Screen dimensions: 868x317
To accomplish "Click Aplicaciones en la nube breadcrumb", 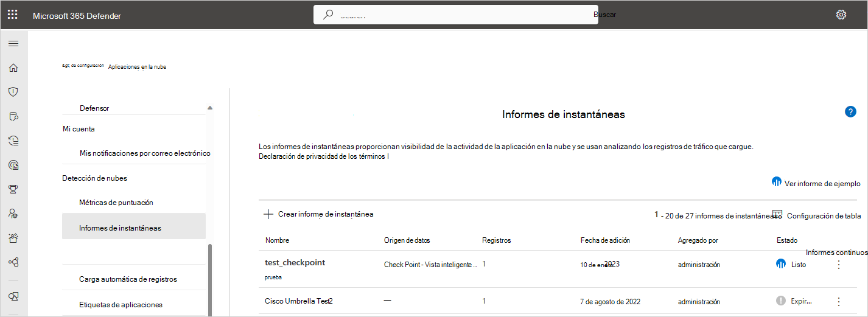I will click(x=137, y=67).
